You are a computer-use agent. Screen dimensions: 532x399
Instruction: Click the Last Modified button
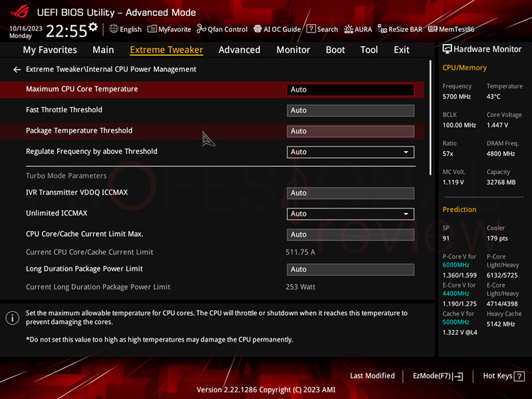[x=372, y=376]
